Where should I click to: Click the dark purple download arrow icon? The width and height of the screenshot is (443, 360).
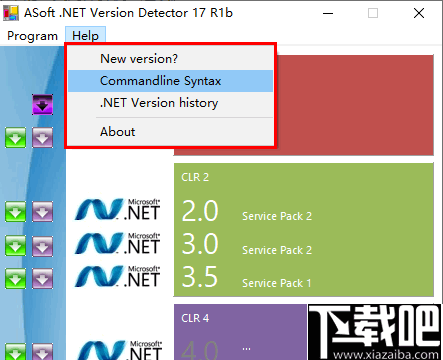42,104
